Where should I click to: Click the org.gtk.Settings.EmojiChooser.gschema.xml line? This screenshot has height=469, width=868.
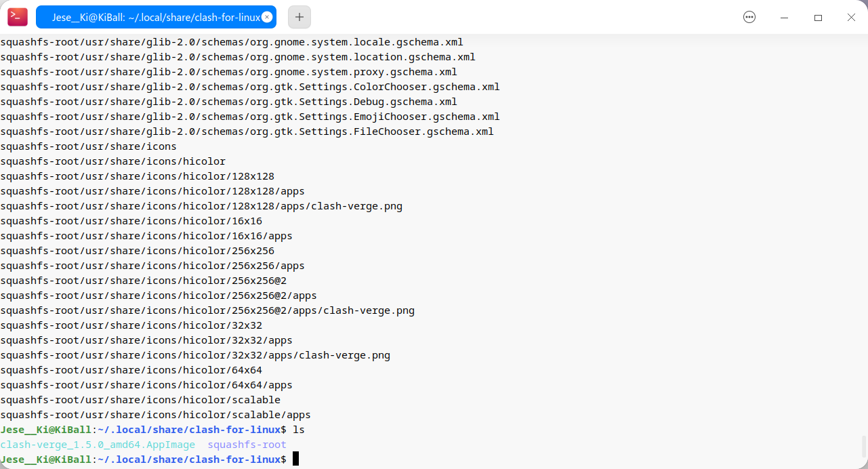pos(249,117)
